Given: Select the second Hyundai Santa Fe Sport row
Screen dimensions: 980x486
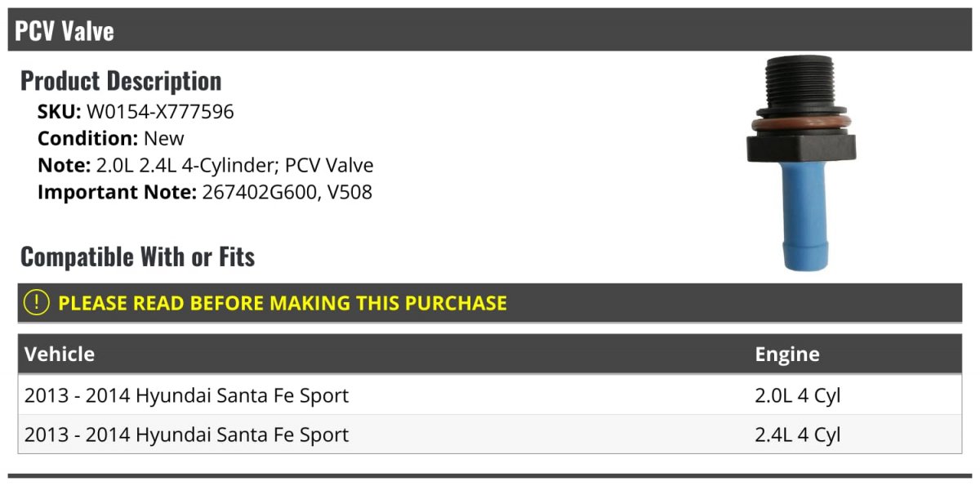Looking at the screenshot, I should coord(490,435).
